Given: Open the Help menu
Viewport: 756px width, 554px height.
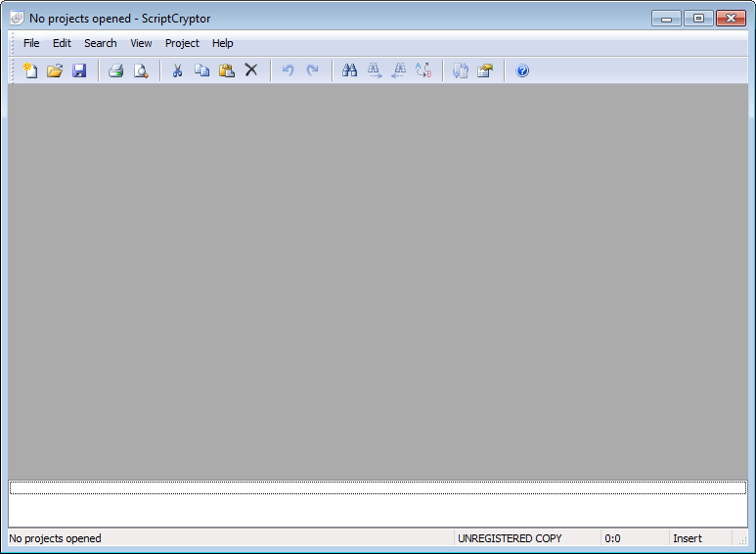Looking at the screenshot, I should click(222, 43).
